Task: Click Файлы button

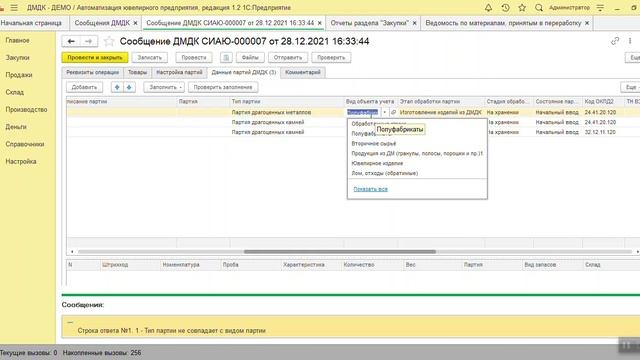Action: pyautogui.click(x=250, y=58)
